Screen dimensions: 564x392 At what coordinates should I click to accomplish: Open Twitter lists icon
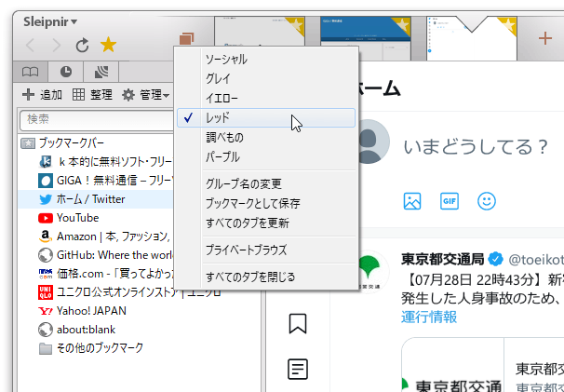298,370
